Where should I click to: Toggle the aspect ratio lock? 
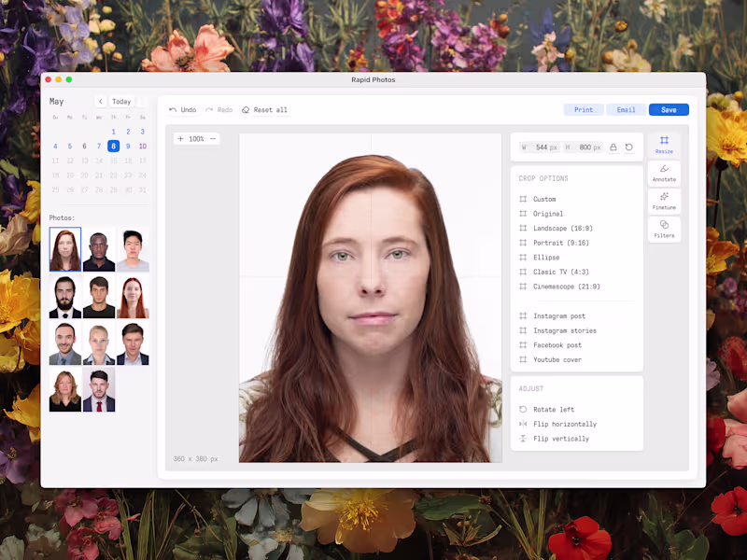[x=613, y=147]
